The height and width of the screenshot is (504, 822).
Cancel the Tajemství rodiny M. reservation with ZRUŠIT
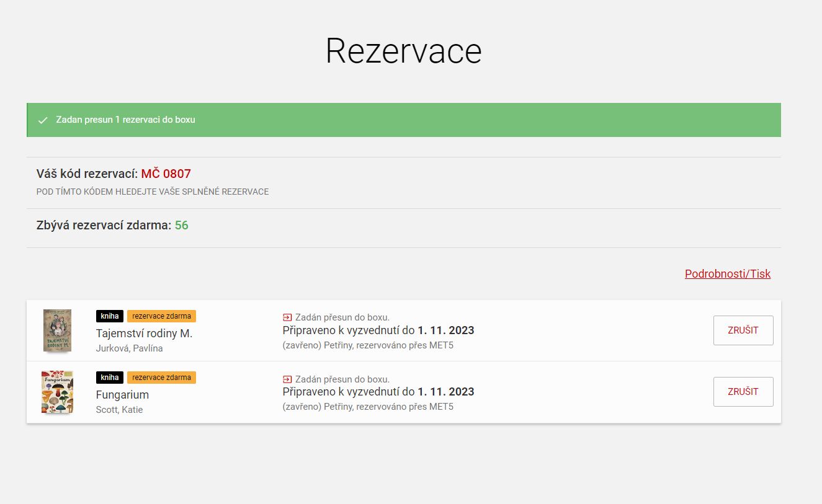click(x=743, y=330)
